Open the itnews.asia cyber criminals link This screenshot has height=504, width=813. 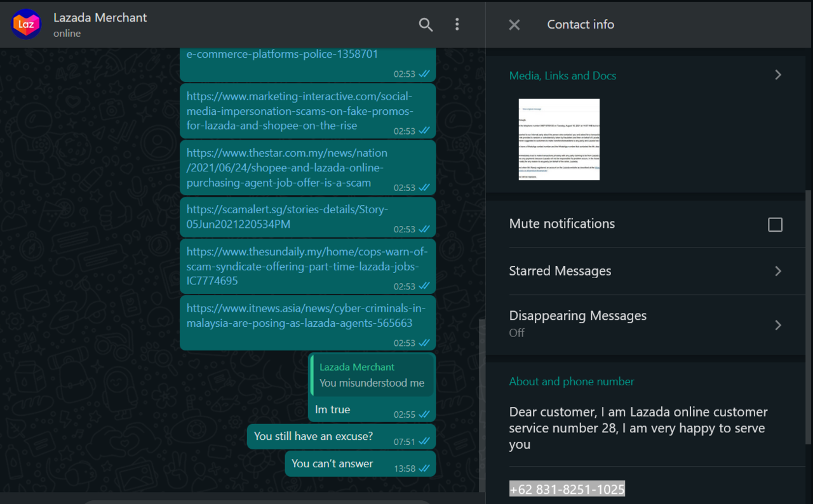tap(306, 315)
